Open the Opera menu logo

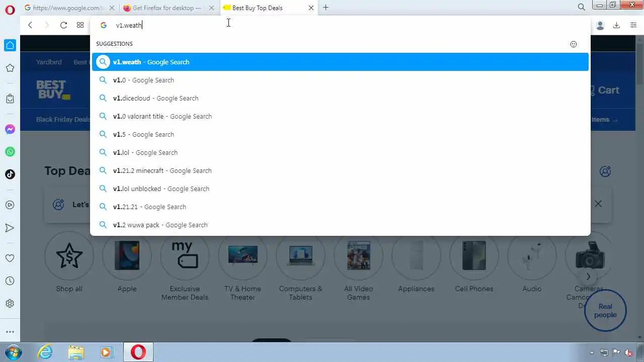(10, 10)
